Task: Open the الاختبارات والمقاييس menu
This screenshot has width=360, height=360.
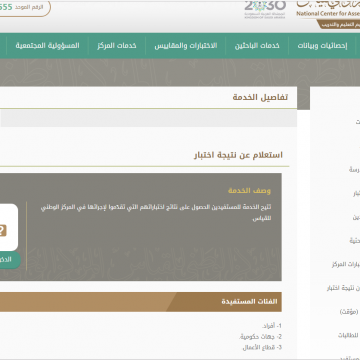Action: [x=186, y=46]
